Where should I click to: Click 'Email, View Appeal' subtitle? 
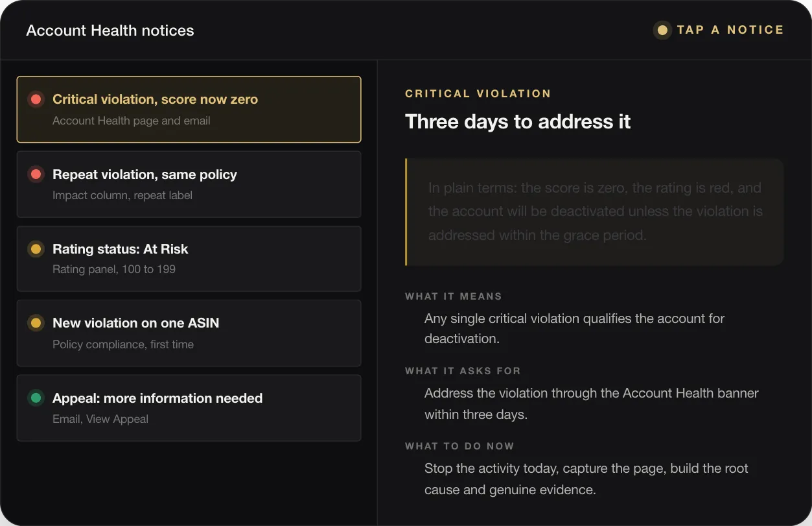[100, 419]
